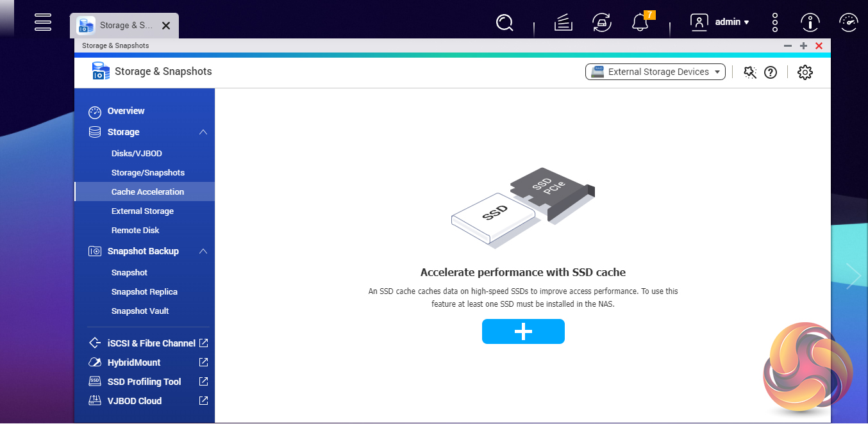Open the wizard tools icon

pos(750,72)
